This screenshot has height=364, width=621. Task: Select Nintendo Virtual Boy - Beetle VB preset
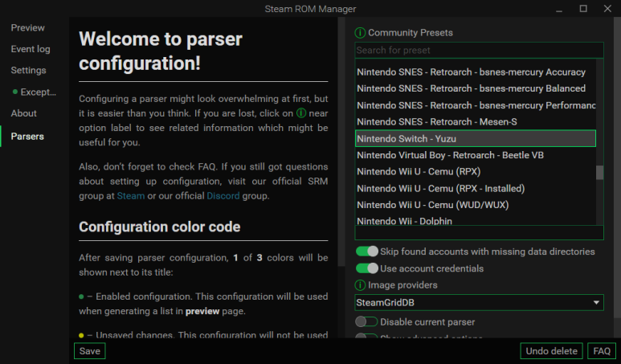[476, 155]
